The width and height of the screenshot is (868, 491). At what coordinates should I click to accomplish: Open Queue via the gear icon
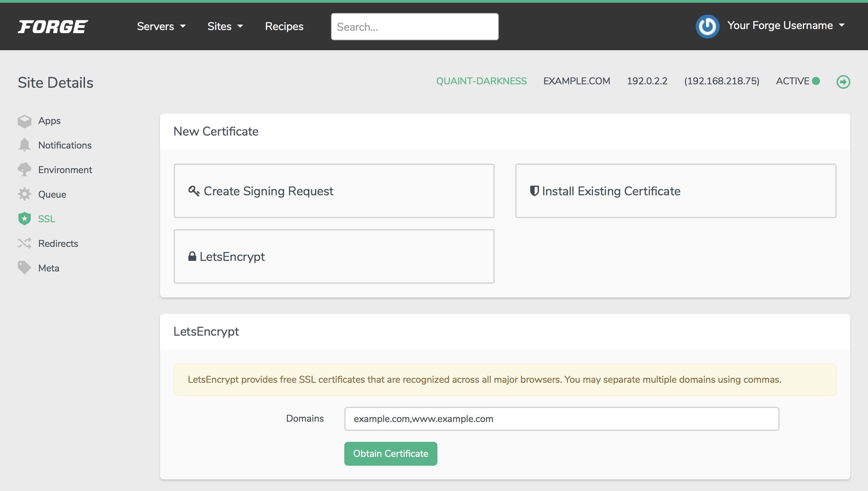(24, 194)
